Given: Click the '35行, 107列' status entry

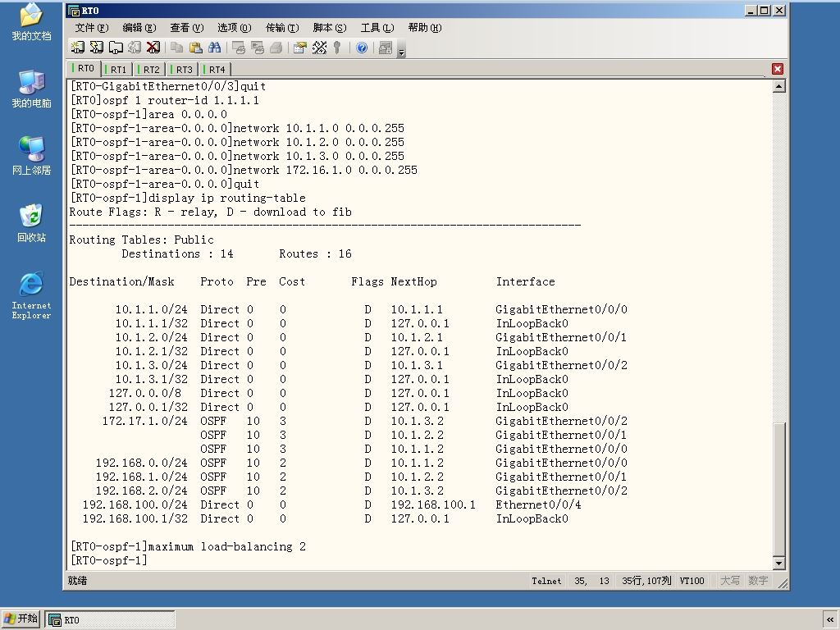Looking at the screenshot, I should (646, 581).
